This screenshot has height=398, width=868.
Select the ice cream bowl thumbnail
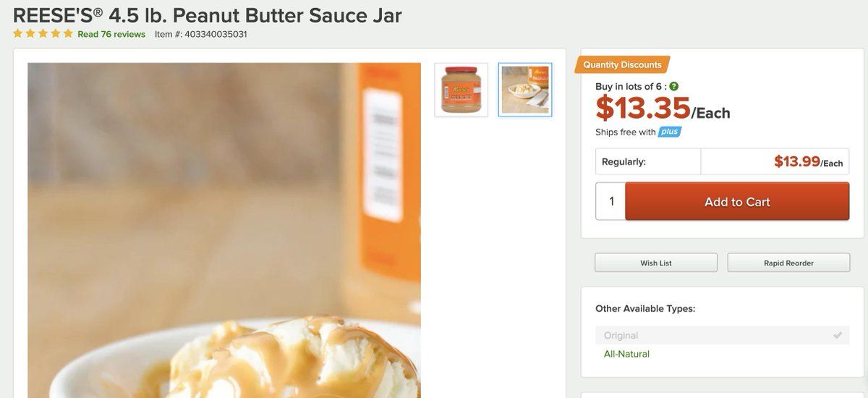[525, 90]
